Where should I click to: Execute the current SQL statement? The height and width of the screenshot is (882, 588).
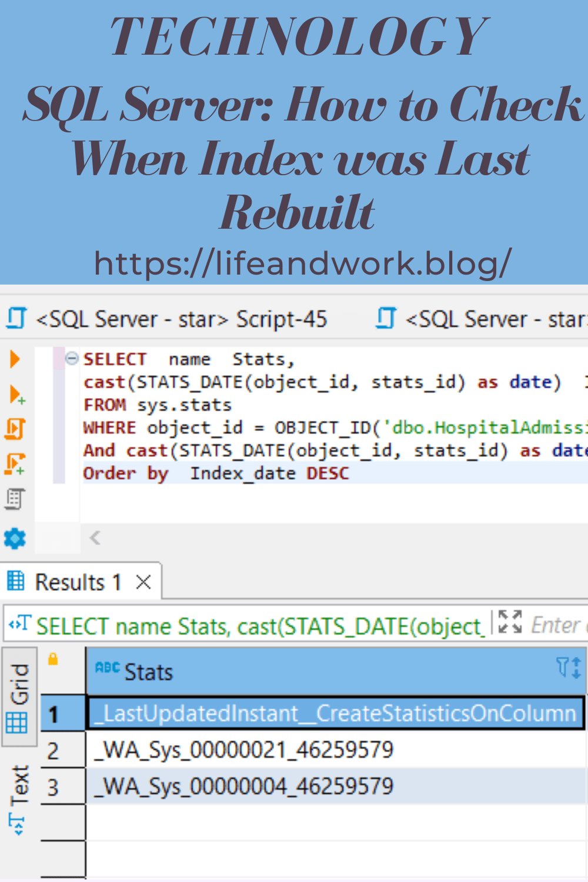(15, 359)
